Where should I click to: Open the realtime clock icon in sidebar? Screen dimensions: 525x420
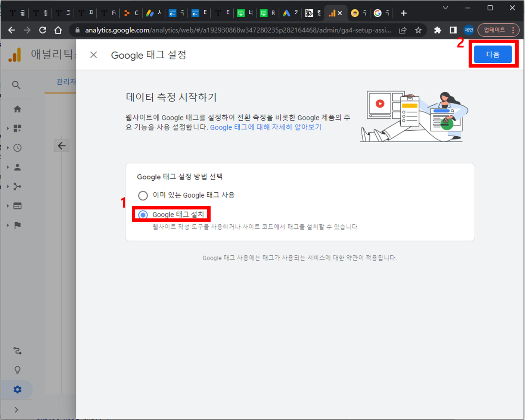pos(17,148)
